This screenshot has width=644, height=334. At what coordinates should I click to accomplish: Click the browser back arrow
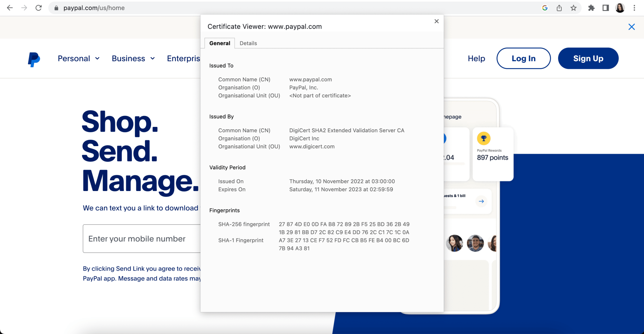point(10,8)
